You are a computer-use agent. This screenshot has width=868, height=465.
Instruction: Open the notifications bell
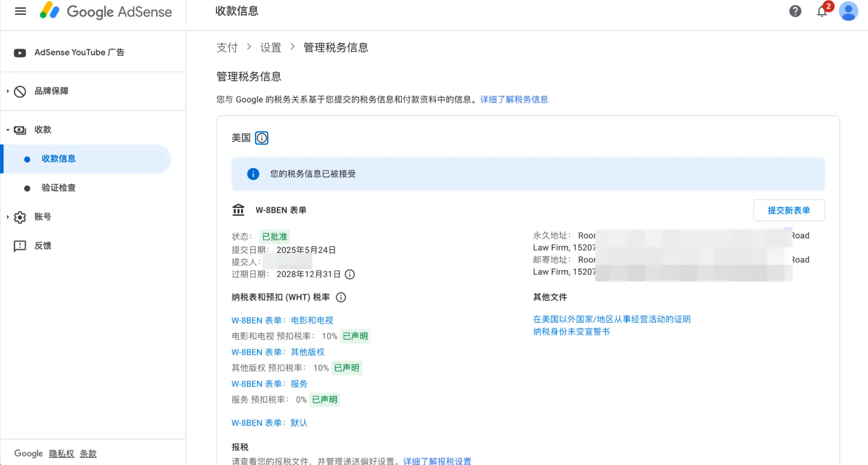pyautogui.click(x=822, y=11)
